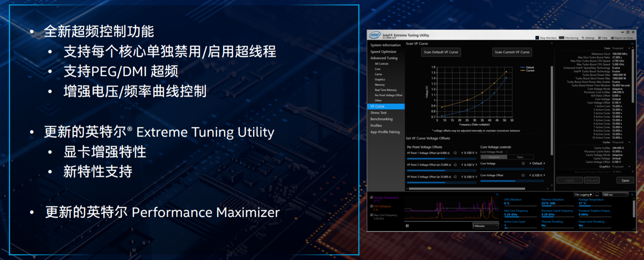The width and height of the screenshot is (644, 260).
Task: Open the 5 Minutes time range dropdown
Action: pyautogui.click(x=485, y=226)
